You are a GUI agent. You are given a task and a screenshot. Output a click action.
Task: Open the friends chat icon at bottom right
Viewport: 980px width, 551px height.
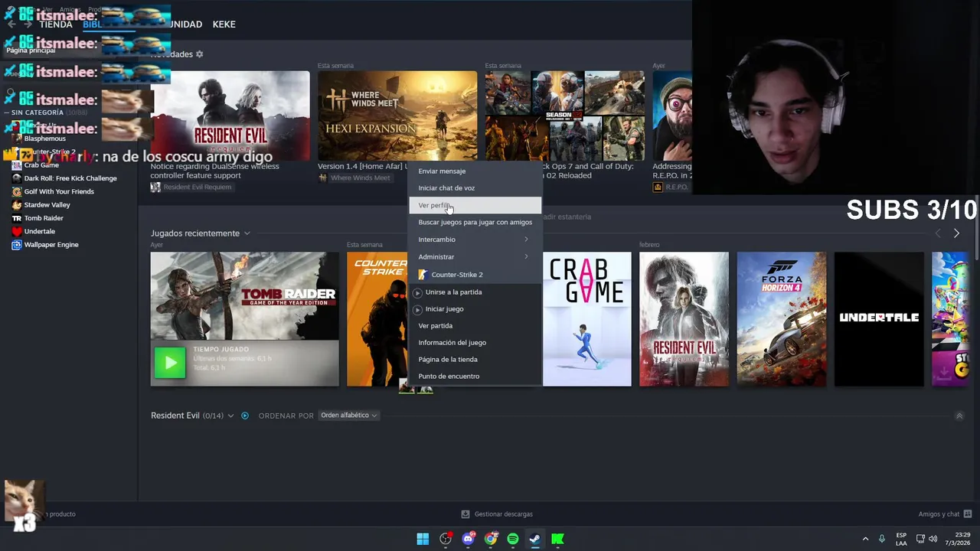pos(968,514)
